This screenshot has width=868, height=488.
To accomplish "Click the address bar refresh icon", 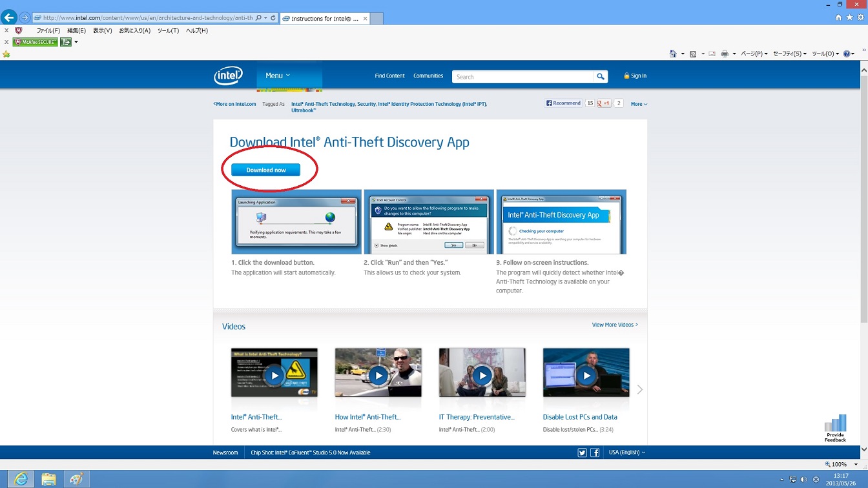I will [x=273, y=18].
